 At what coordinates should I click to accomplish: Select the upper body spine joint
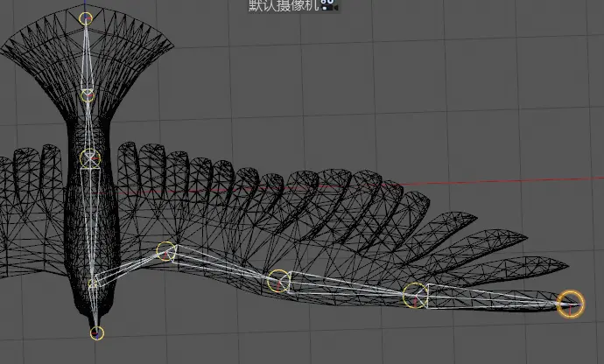90,158
